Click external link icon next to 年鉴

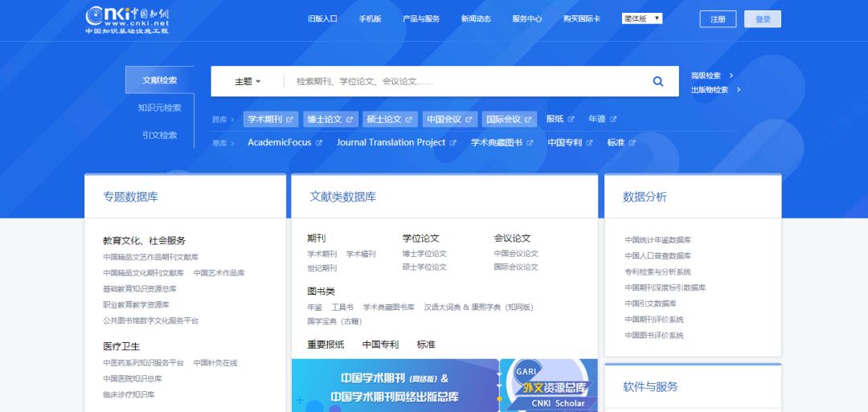(613, 120)
